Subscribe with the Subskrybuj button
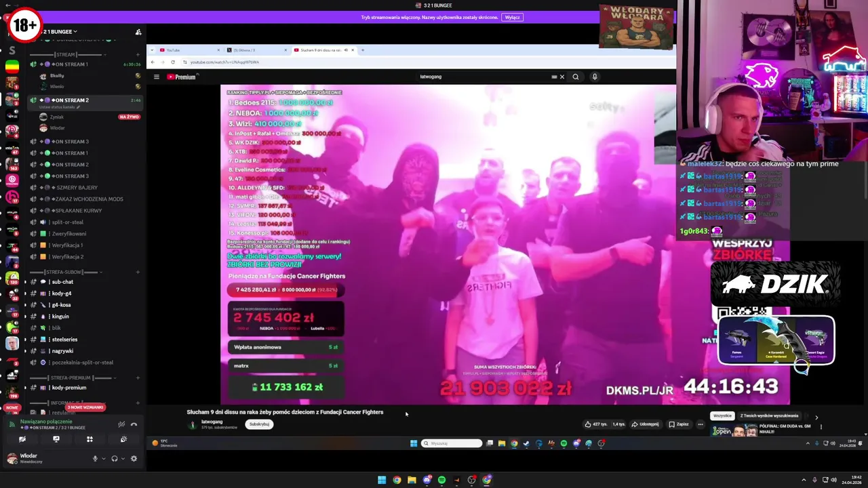The width and height of the screenshot is (868, 488). [259, 424]
